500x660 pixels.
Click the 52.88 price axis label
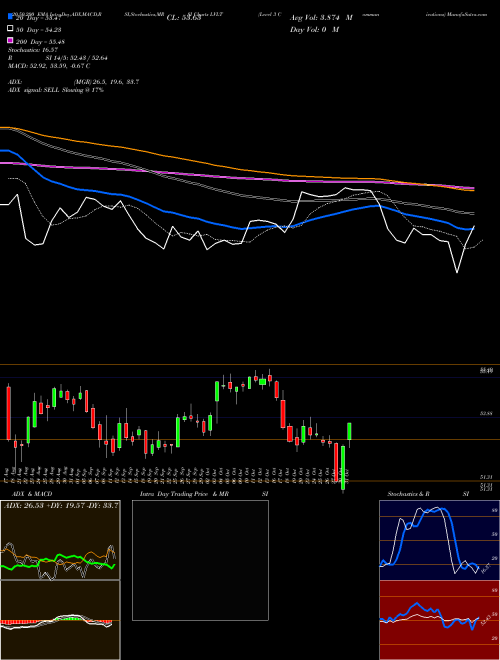pyautogui.click(x=486, y=414)
